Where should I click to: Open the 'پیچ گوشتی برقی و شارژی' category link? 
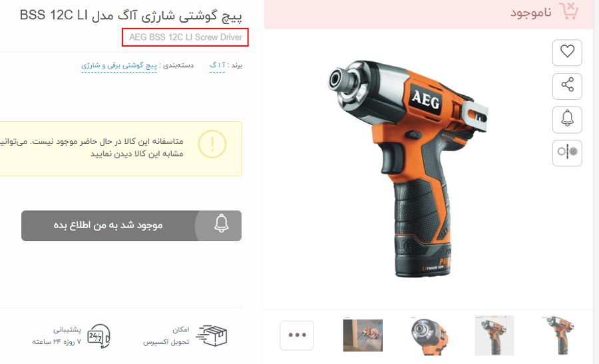coord(119,66)
